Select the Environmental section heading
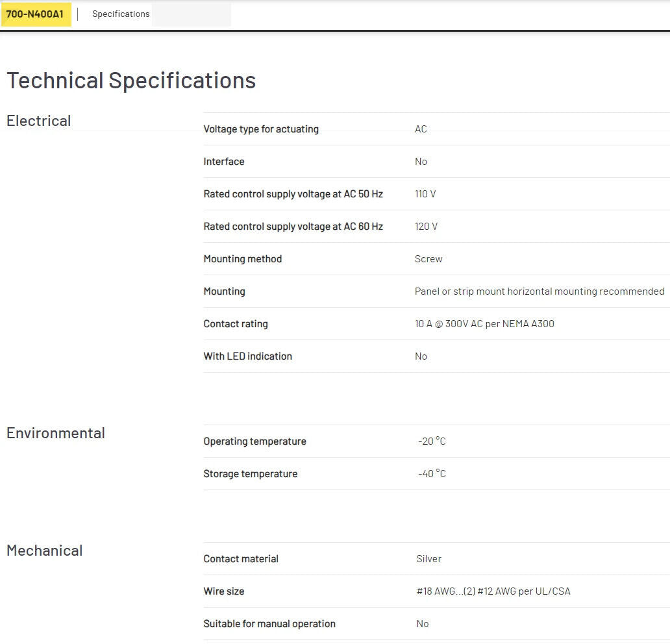670x644 pixels. [x=56, y=433]
